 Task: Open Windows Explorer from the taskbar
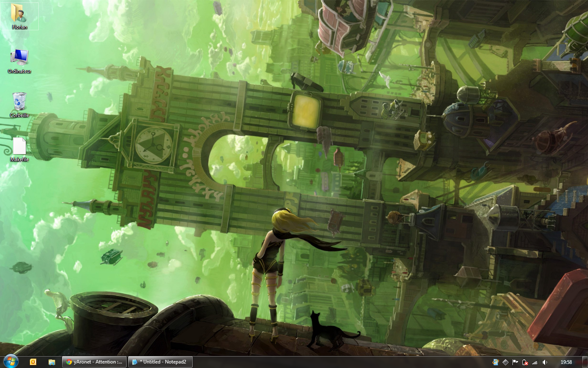52,362
